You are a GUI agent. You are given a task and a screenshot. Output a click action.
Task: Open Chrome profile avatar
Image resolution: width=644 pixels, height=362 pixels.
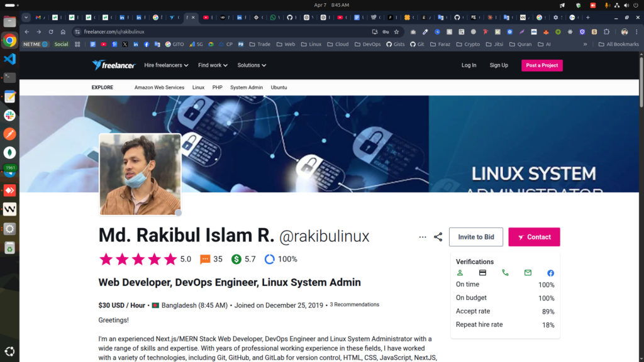click(625, 31)
